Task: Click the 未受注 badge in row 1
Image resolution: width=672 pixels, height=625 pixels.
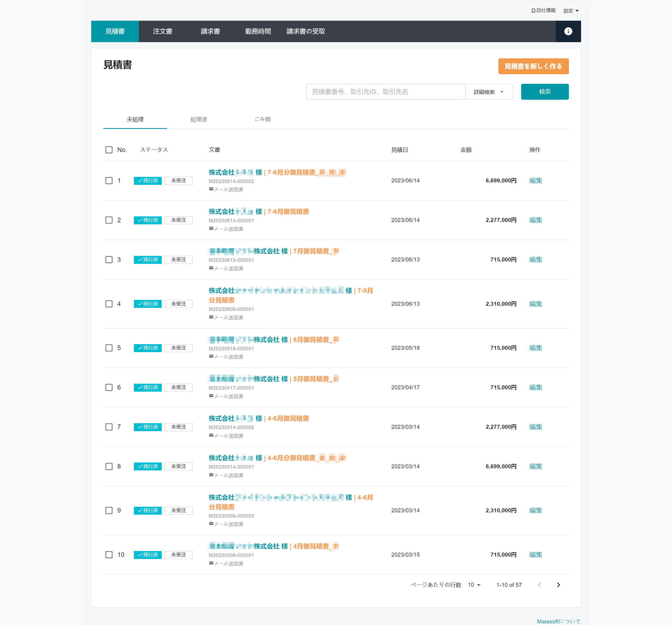Action: [179, 181]
